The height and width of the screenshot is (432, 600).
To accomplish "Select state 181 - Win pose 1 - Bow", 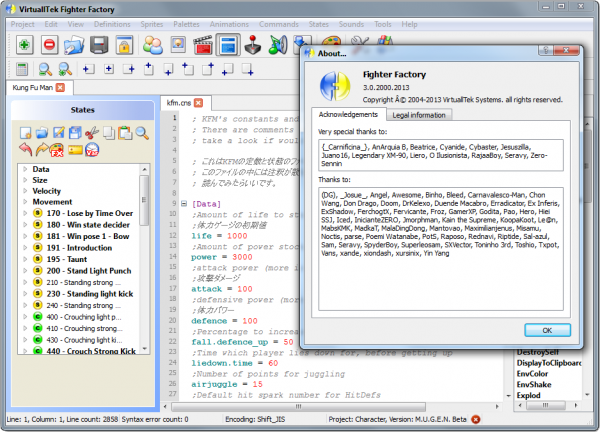I will click(x=88, y=236).
